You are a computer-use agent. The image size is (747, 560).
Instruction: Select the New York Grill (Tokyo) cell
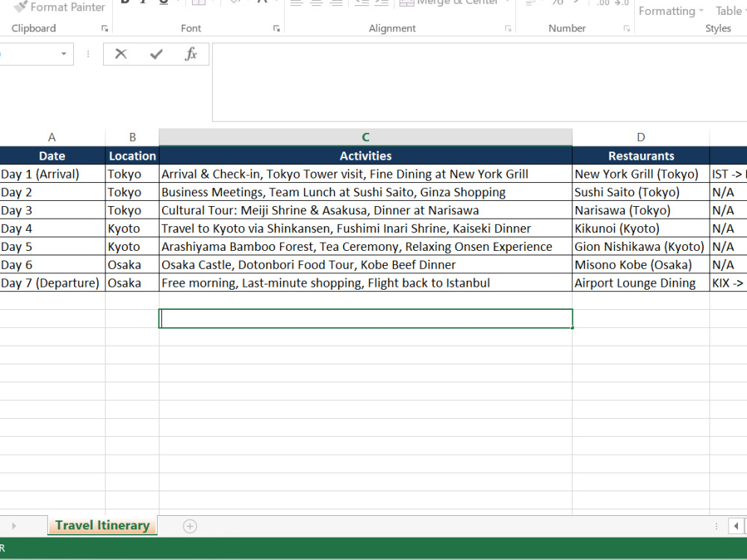coord(641,174)
